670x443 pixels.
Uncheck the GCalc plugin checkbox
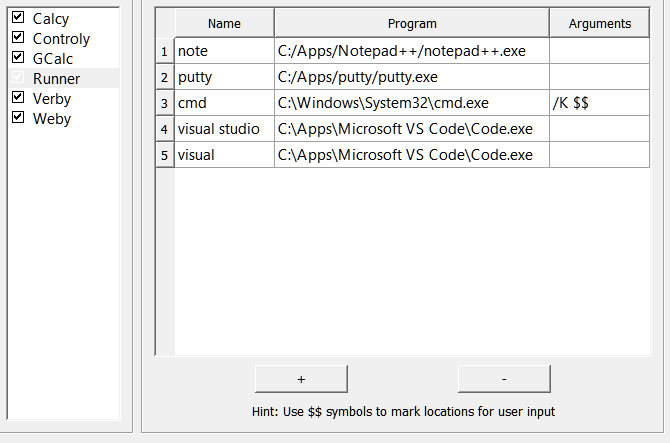[x=18, y=57]
